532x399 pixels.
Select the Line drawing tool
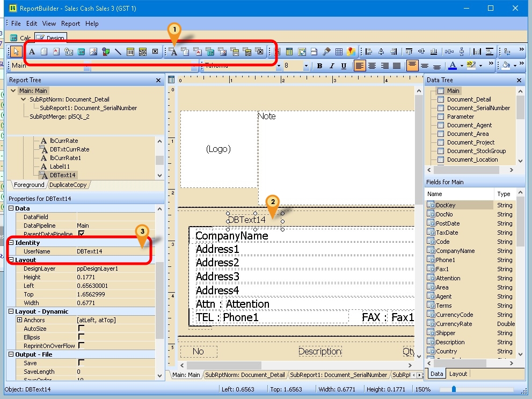(118, 52)
